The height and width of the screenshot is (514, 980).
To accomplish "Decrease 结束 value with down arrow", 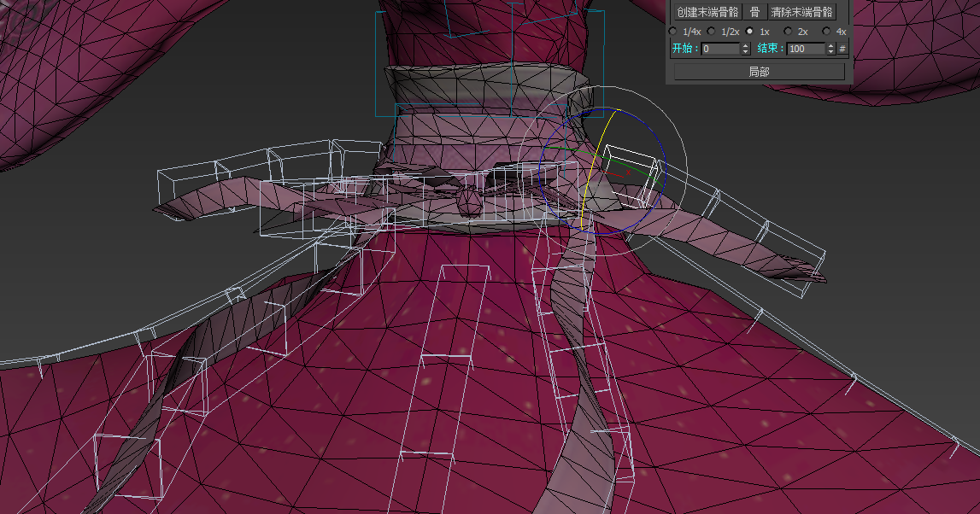I will [x=830, y=53].
